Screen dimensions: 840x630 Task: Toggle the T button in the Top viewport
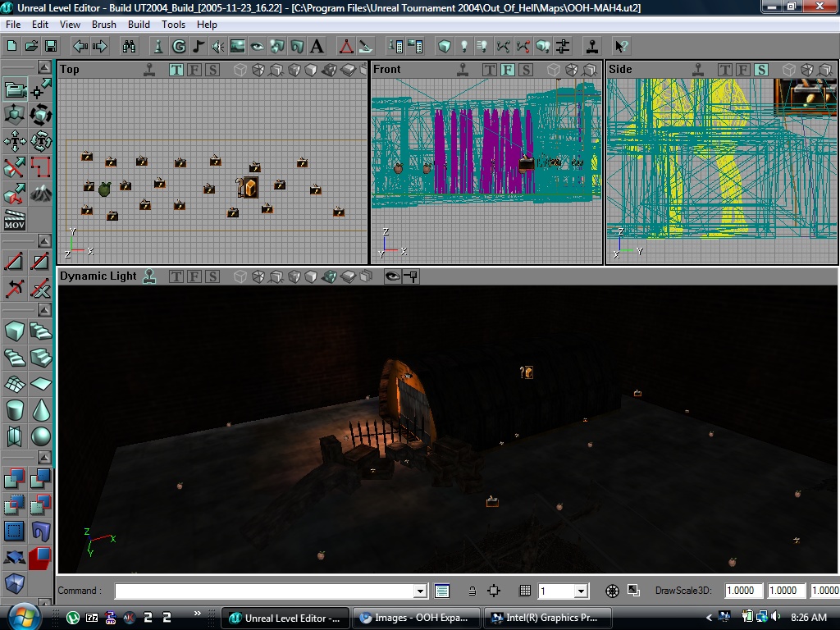coord(176,70)
